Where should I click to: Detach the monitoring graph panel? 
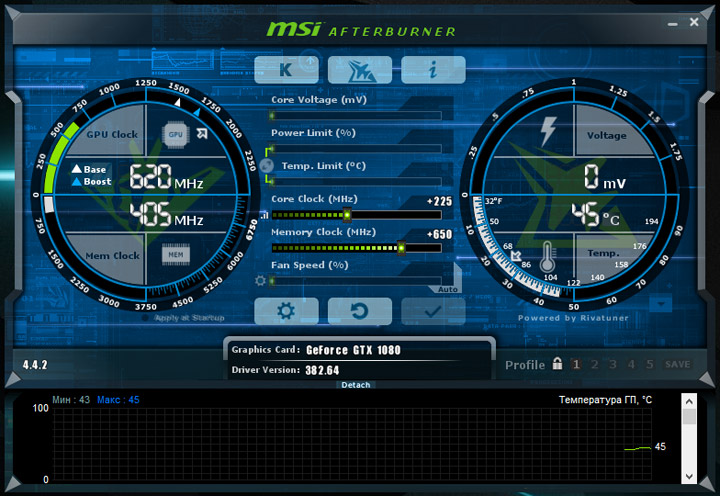356,385
